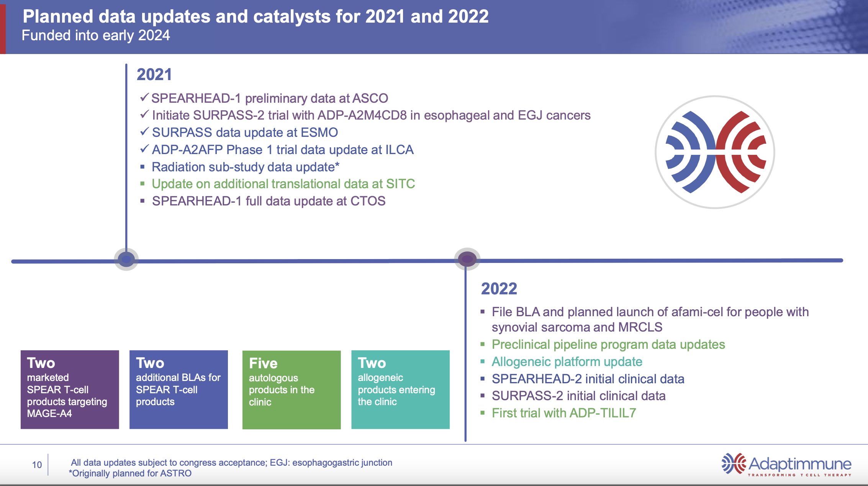Click the page number 10

[36, 464]
